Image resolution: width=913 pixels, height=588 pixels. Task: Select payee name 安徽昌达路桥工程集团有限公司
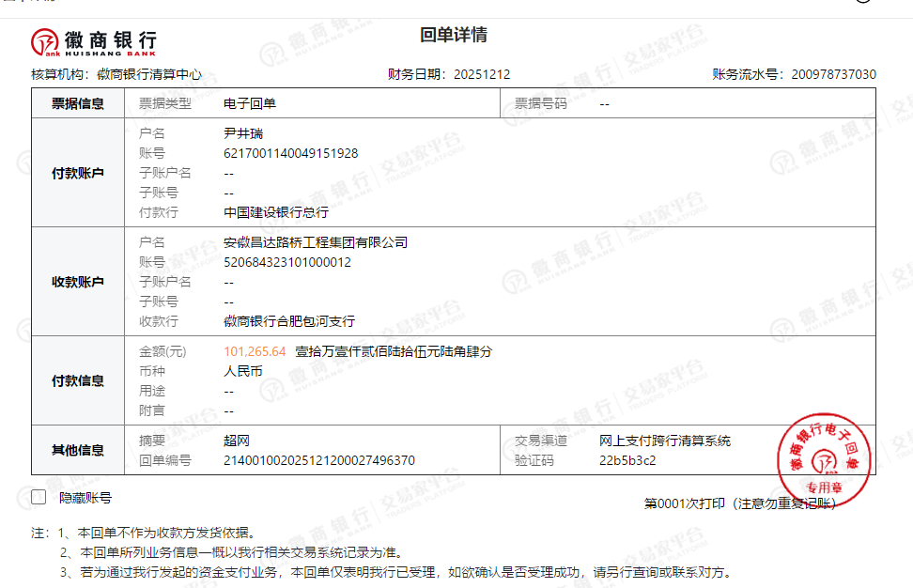tap(316, 242)
